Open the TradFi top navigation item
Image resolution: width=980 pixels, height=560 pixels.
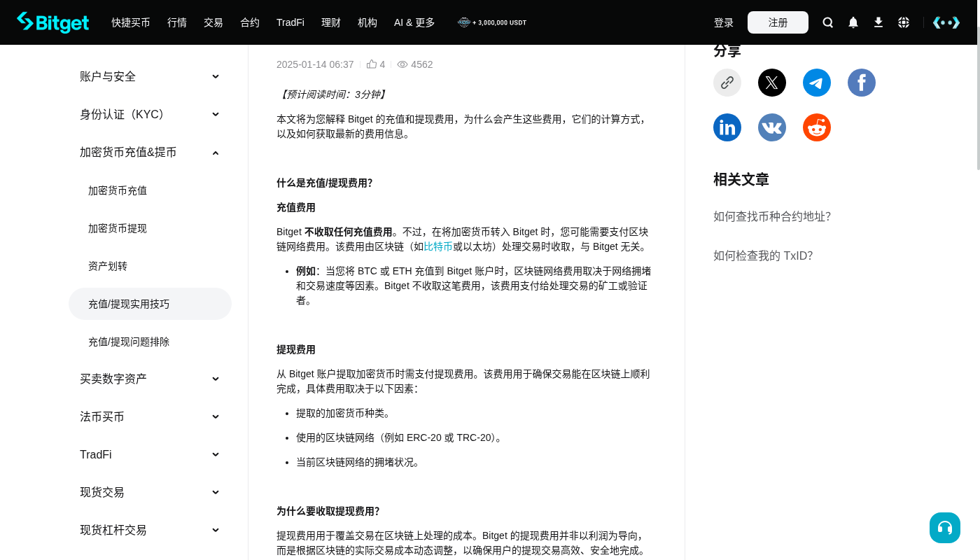[290, 22]
